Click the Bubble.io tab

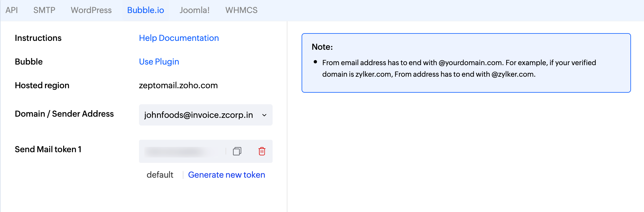(x=145, y=10)
